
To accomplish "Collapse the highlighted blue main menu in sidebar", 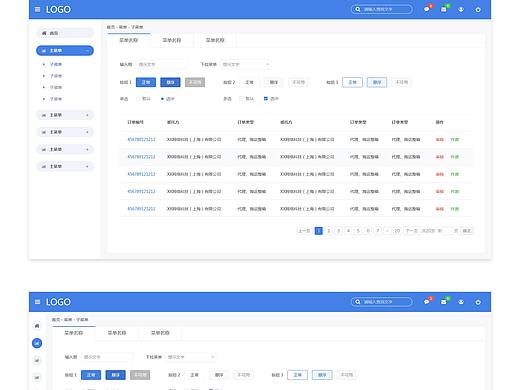I will pos(87,51).
